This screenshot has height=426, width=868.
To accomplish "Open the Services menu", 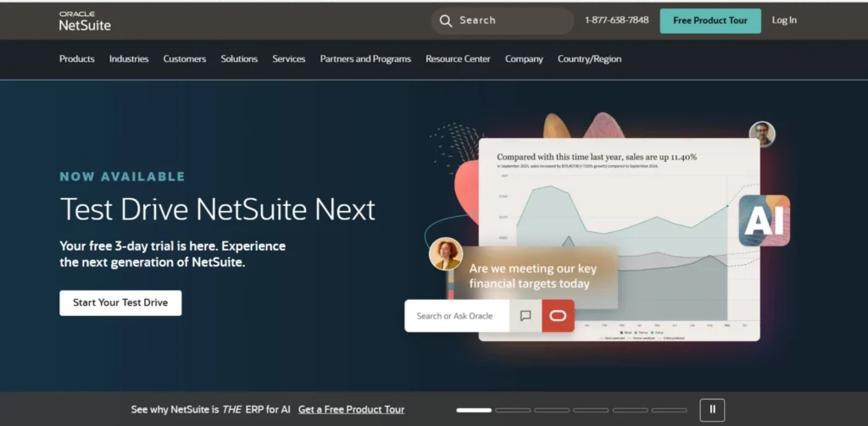I will point(289,58).
